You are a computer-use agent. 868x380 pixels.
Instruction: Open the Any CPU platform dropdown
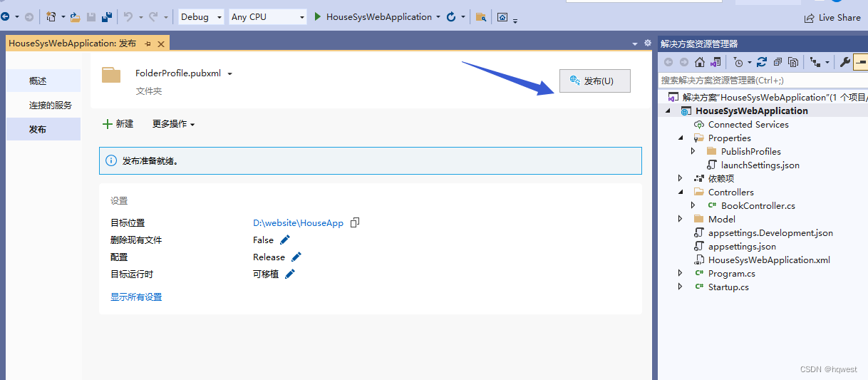point(268,16)
